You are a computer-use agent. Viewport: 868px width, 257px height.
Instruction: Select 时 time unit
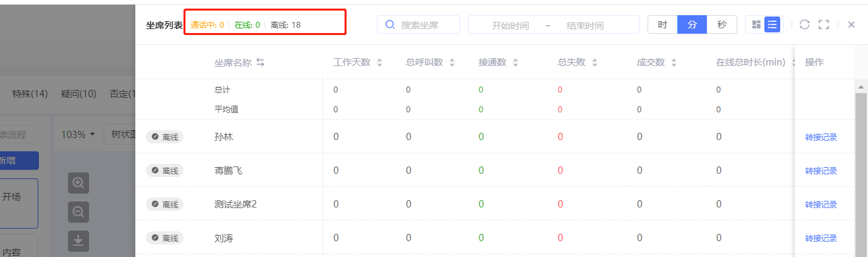663,24
